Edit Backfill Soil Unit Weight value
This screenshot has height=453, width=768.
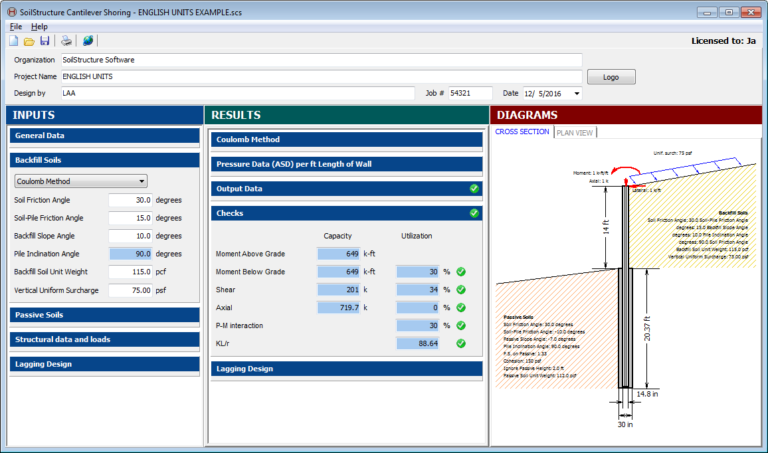click(130, 271)
